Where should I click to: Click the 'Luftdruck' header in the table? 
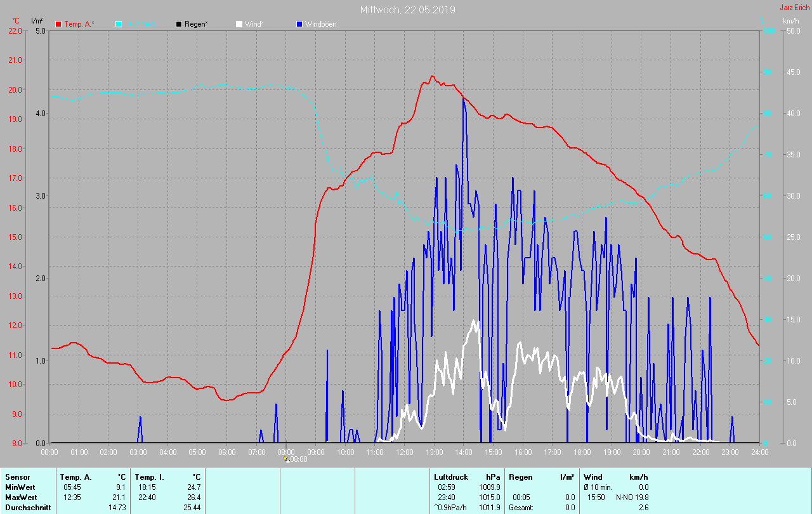[x=451, y=477]
